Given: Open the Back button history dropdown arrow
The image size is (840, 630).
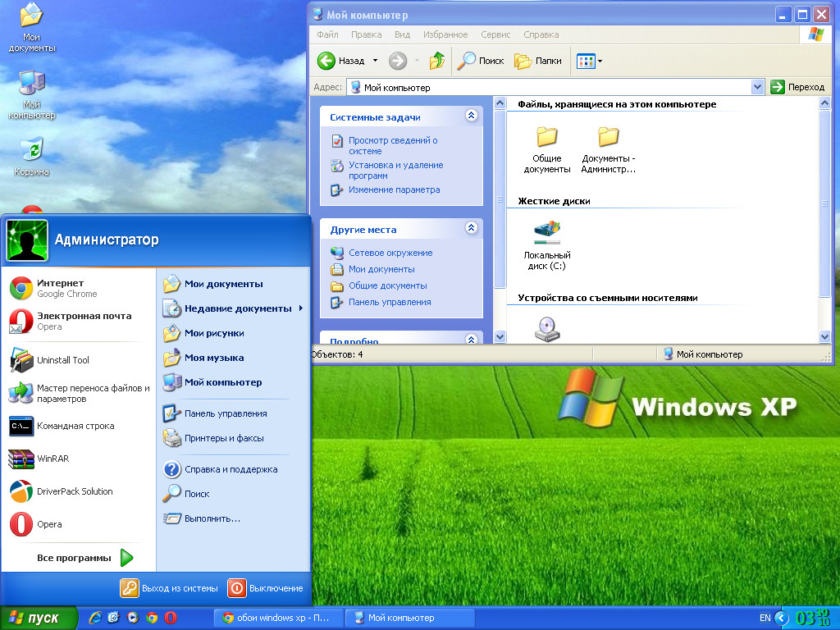Looking at the screenshot, I should (375, 61).
